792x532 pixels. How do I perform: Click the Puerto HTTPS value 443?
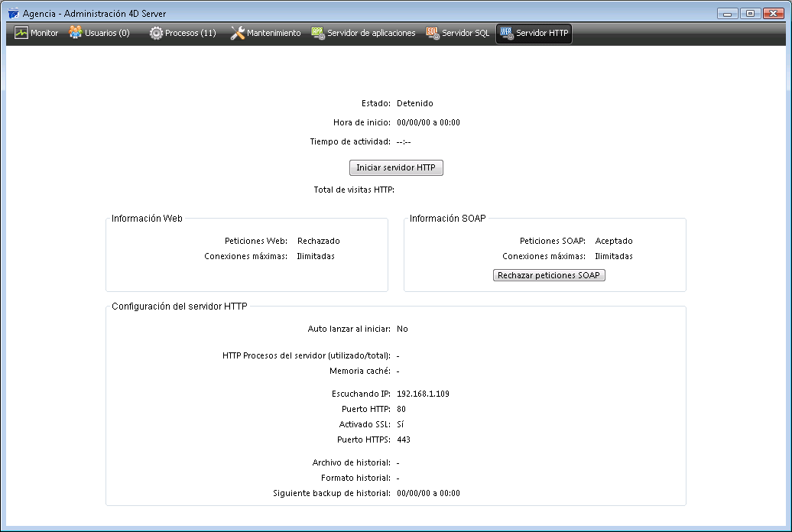click(404, 440)
